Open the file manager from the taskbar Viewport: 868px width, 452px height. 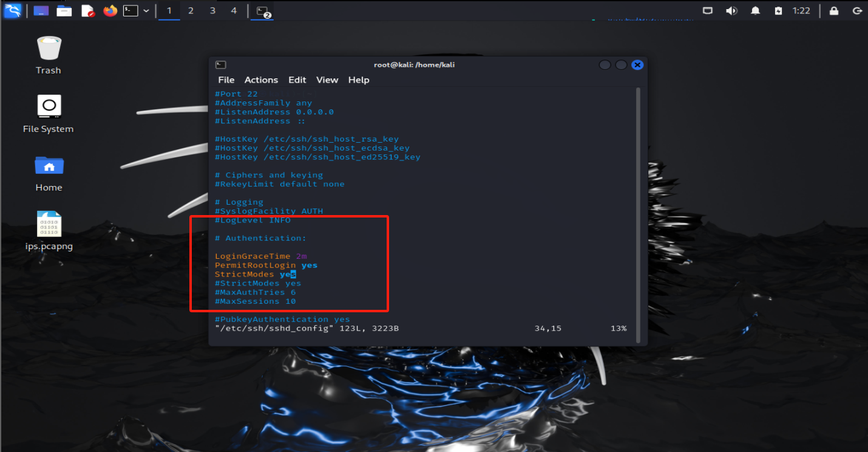pos(64,10)
